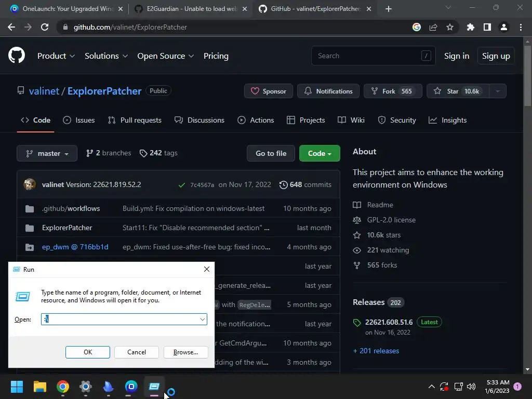This screenshot has width=532, height=399.
Task: Open the 22621.608.51.6 latest release
Action: click(389, 322)
